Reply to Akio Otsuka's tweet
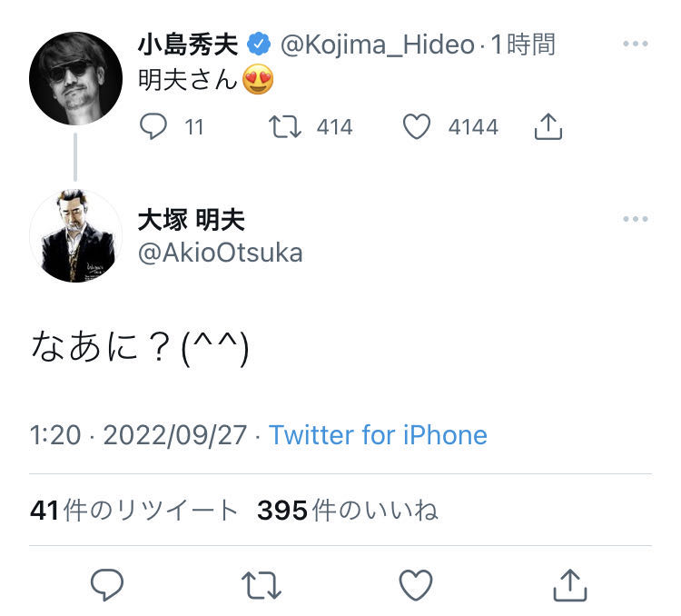This screenshot has width=681, height=616. [108, 585]
